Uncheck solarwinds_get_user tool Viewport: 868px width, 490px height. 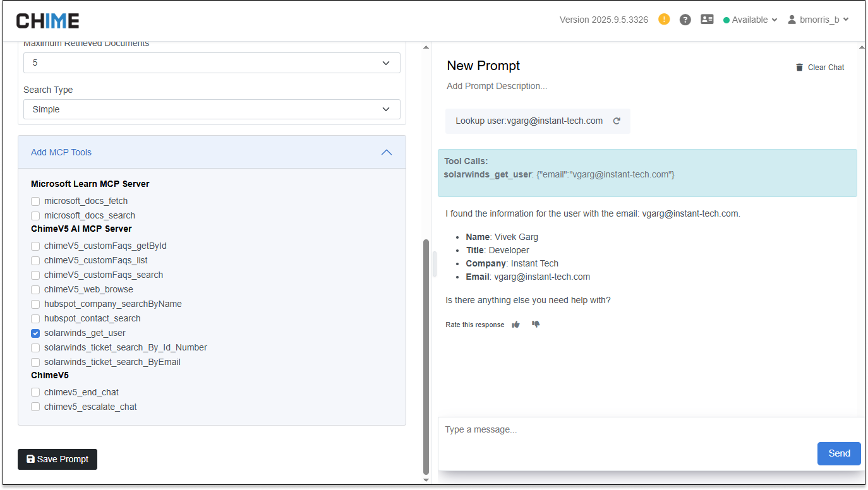[35, 333]
